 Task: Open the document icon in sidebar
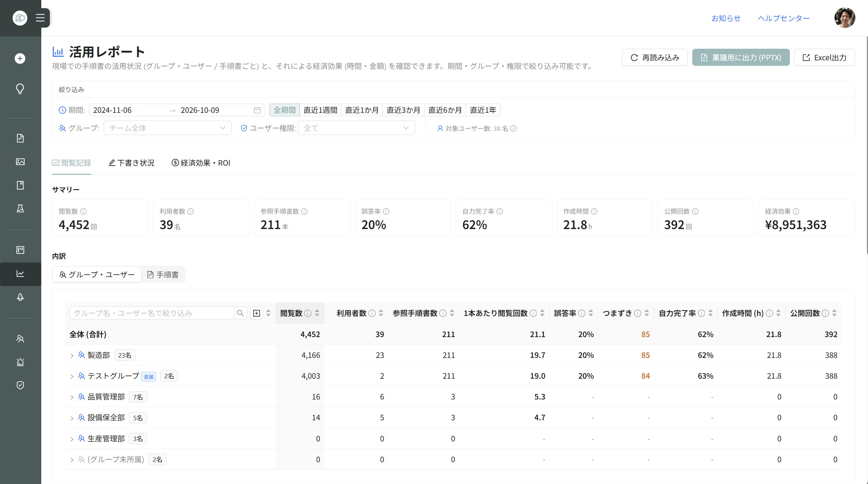click(20, 138)
